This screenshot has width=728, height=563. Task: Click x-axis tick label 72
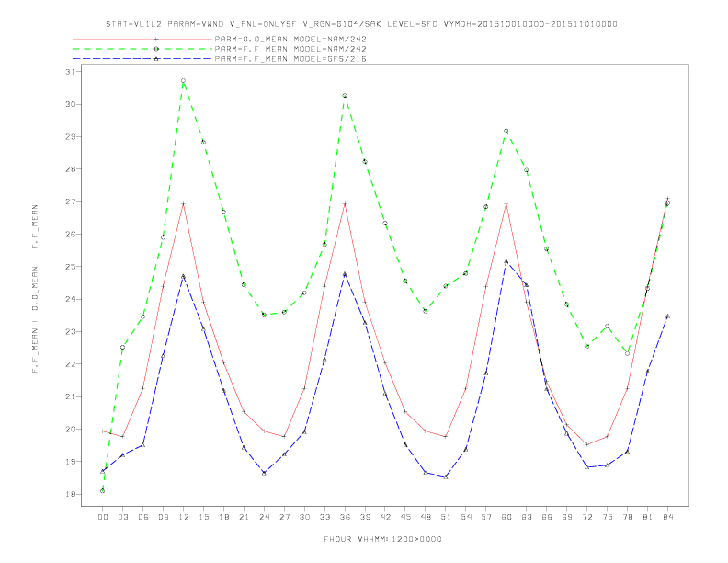point(586,517)
